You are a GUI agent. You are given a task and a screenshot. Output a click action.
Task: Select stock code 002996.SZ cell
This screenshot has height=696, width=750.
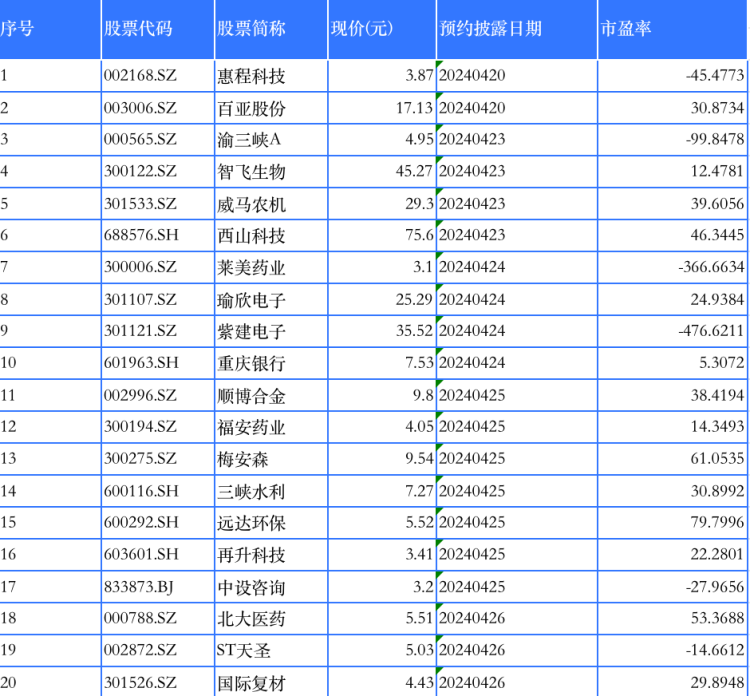coord(158,395)
